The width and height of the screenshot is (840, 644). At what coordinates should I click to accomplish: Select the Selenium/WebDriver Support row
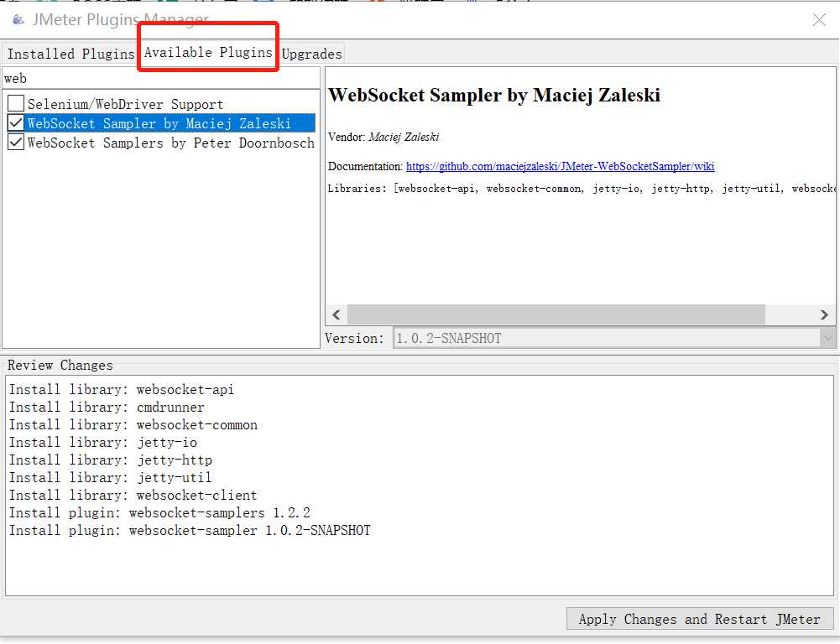pos(125,104)
